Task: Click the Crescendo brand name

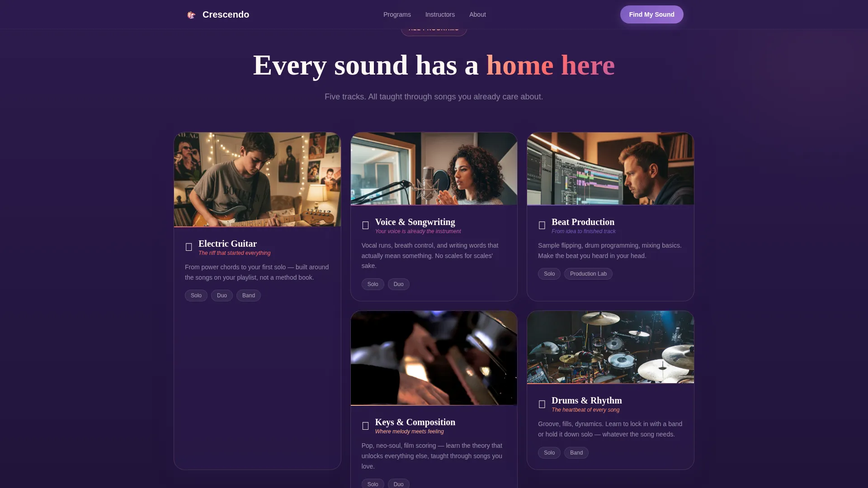Action: click(226, 14)
